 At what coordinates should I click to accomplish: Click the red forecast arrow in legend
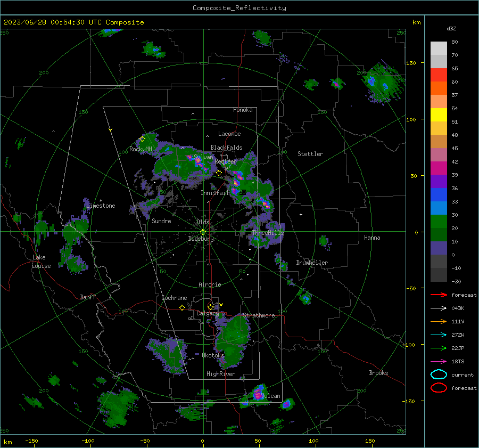click(439, 295)
